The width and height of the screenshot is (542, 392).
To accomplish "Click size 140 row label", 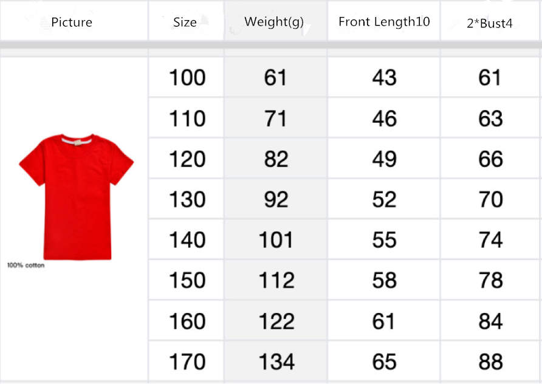I will pos(187,240).
